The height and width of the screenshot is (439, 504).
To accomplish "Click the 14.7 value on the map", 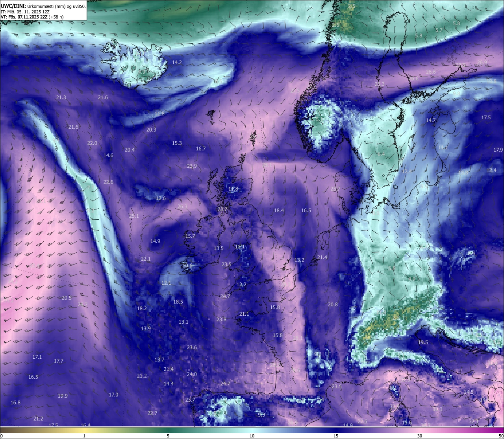I will 431,120.
